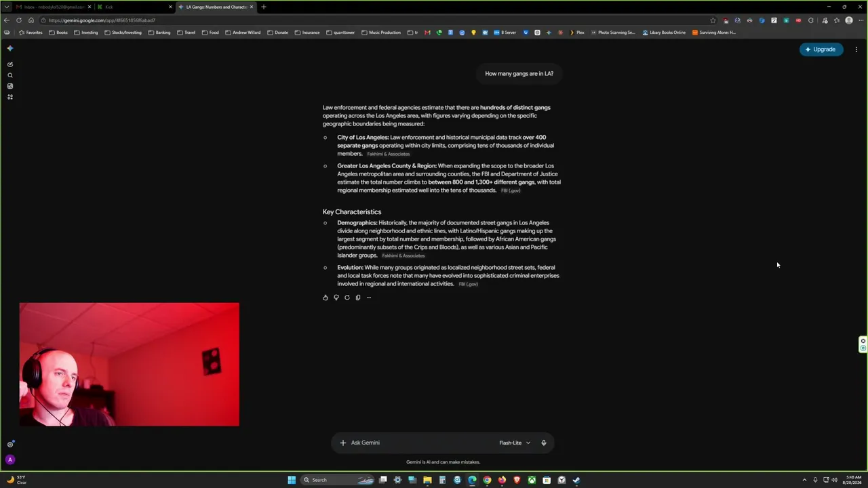Viewport: 868px width, 488px height.
Task: Open the quanttower bookmark folder
Action: (340, 33)
